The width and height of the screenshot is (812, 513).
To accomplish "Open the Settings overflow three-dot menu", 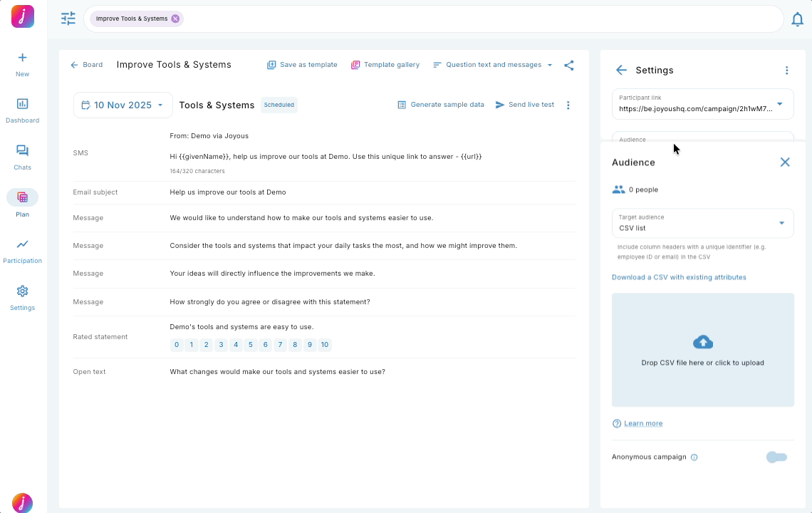I will 786,70.
